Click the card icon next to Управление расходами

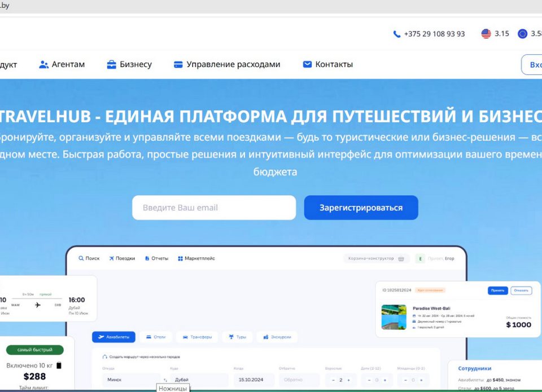[178, 64]
